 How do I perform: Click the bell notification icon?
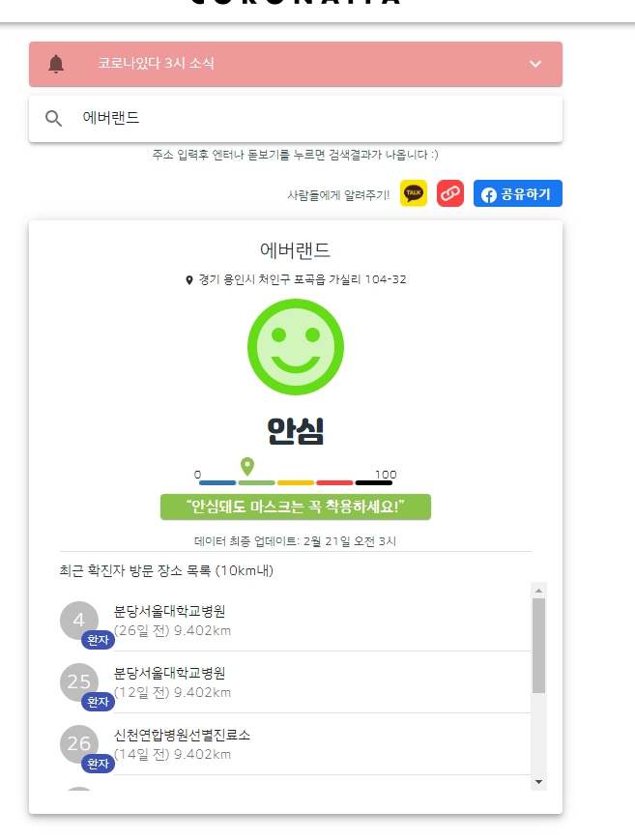pyautogui.click(x=56, y=64)
